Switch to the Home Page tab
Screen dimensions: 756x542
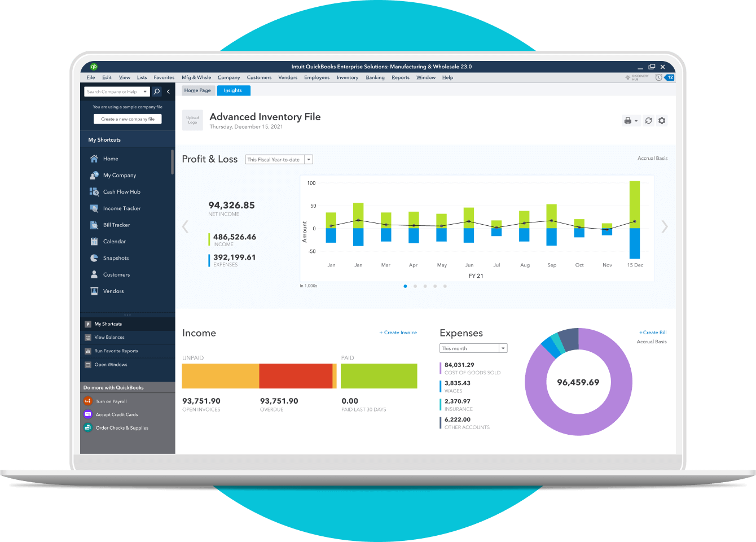pyautogui.click(x=197, y=90)
